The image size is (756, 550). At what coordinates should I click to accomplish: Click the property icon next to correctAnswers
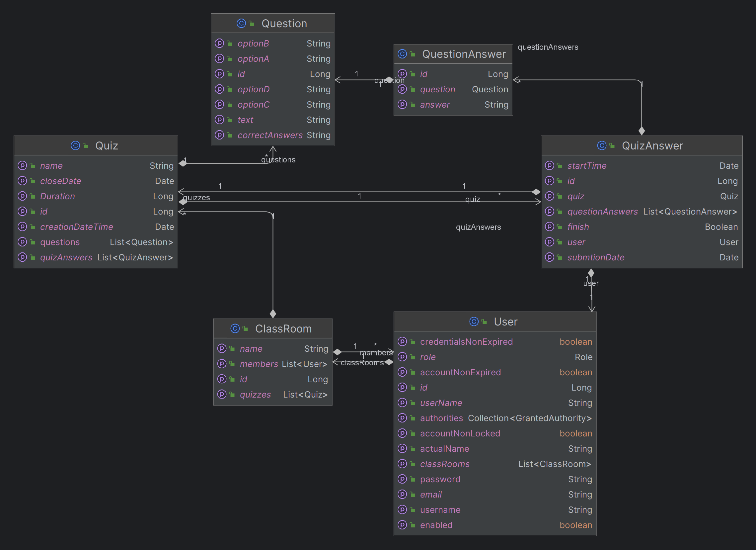click(x=219, y=135)
